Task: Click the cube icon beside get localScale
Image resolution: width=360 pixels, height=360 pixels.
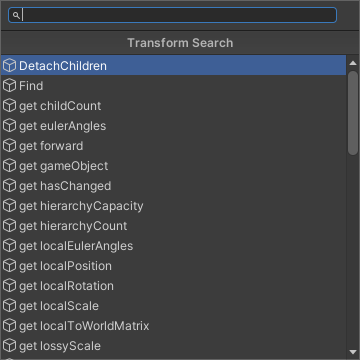Action: point(9,306)
